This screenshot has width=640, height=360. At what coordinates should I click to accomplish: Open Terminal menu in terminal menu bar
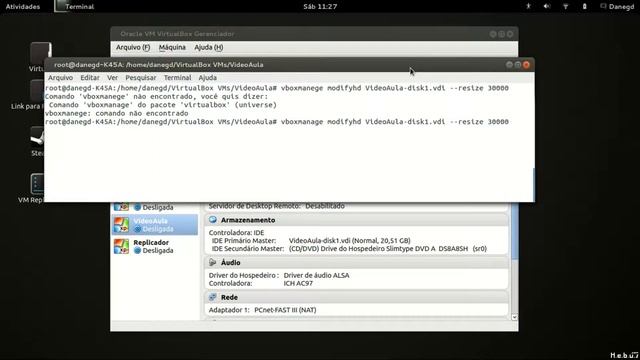(177, 78)
